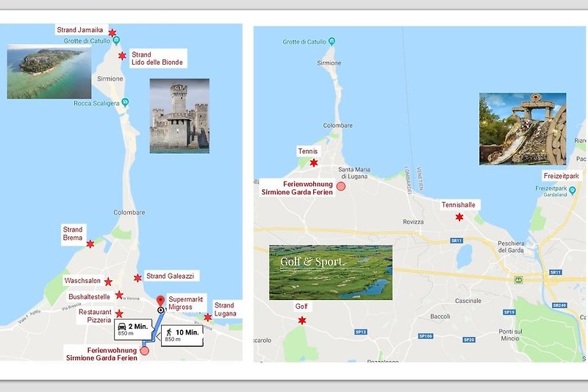The height and width of the screenshot is (392, 588).
Task: Click Colombare on the right map
Action: [338, 126]
